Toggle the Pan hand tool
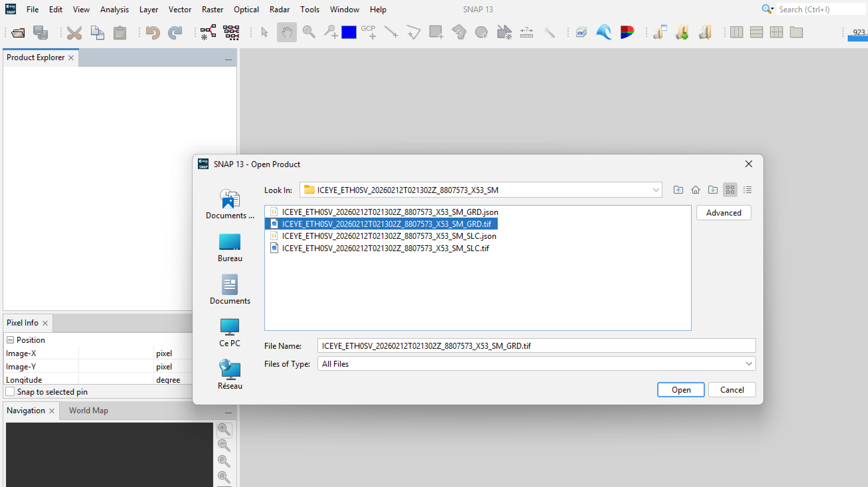 [x=287, y=32]
